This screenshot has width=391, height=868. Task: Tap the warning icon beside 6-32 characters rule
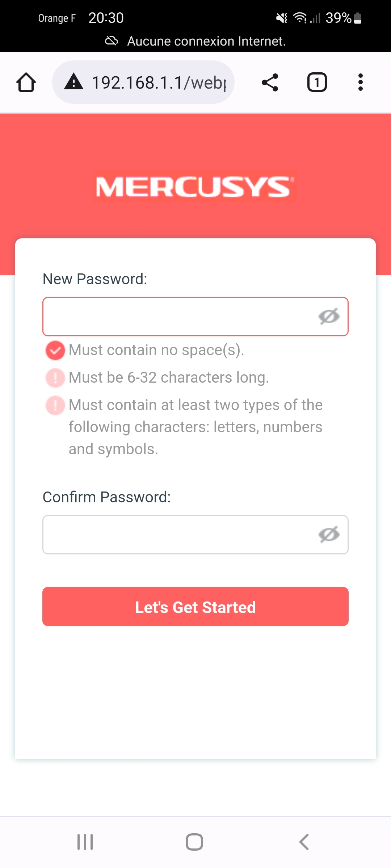coord(55,378)
